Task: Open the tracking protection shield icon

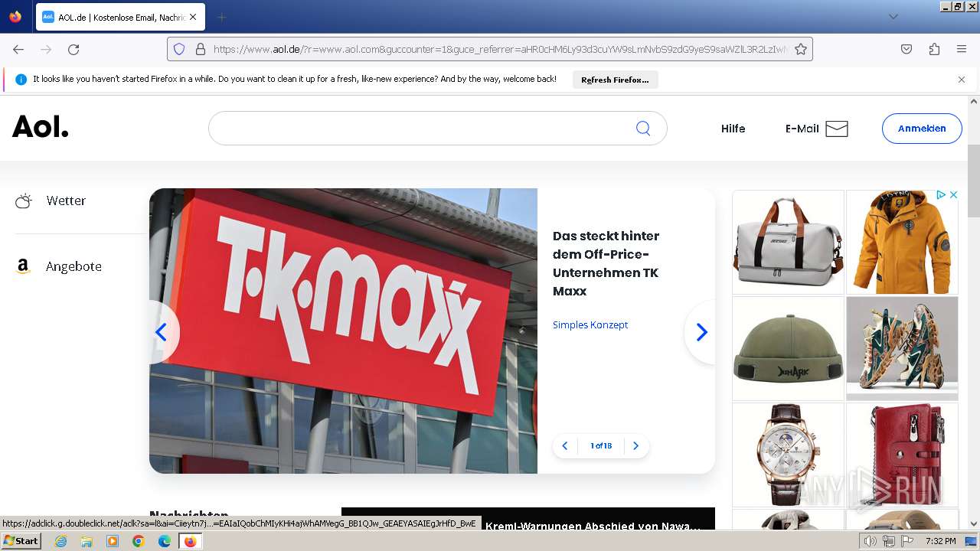Action: (179, 49)
